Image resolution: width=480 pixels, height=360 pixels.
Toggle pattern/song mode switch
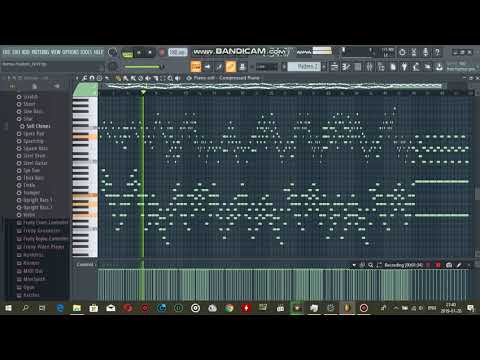click(x=127, y=53)
